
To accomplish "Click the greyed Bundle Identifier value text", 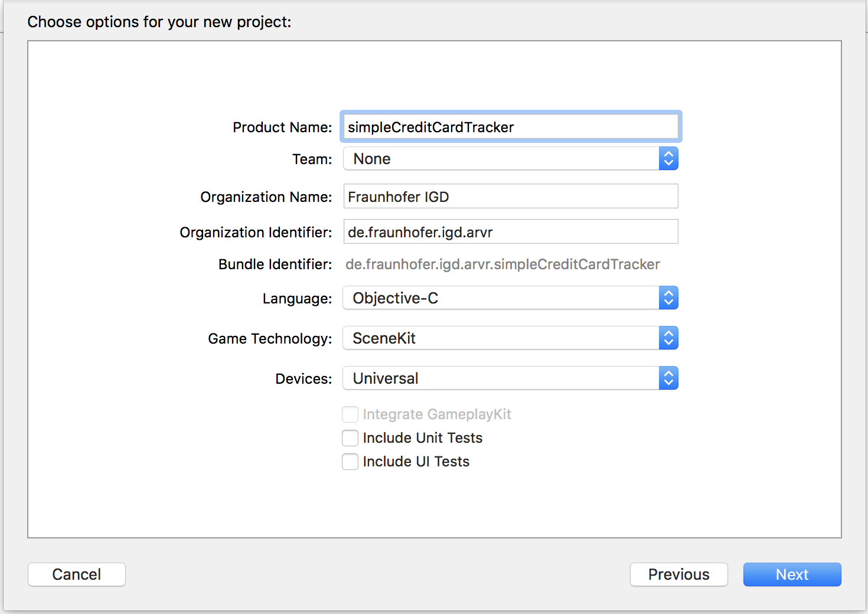I will [502, 264].
